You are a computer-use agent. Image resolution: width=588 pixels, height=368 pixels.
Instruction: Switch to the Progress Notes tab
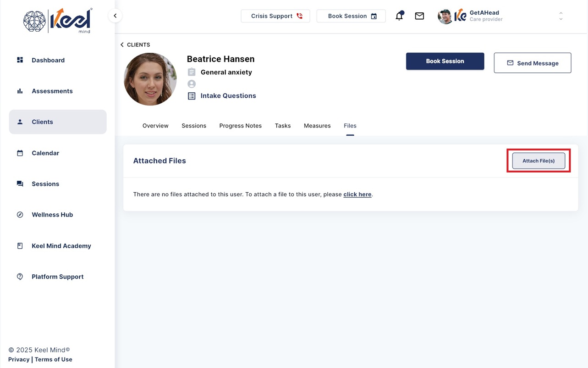241,126
